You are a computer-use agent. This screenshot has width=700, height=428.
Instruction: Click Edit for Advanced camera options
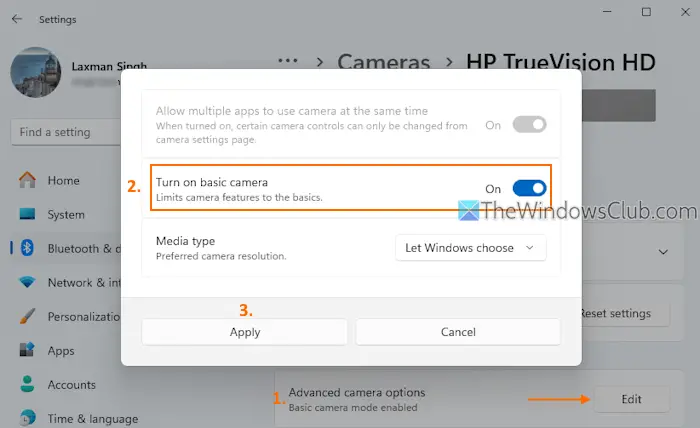tap(631, 399)
